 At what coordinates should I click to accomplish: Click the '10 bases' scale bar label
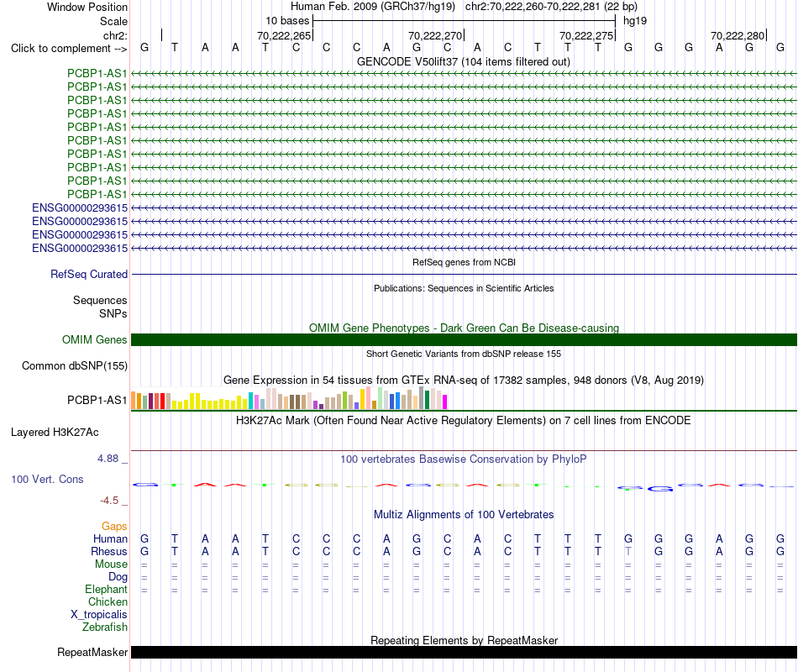coord(287,21)
